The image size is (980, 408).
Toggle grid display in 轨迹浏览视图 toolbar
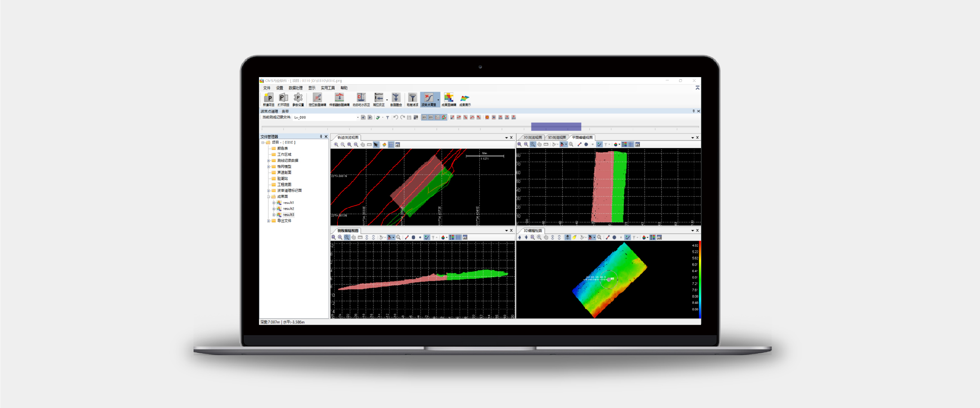tap(391, 145)
